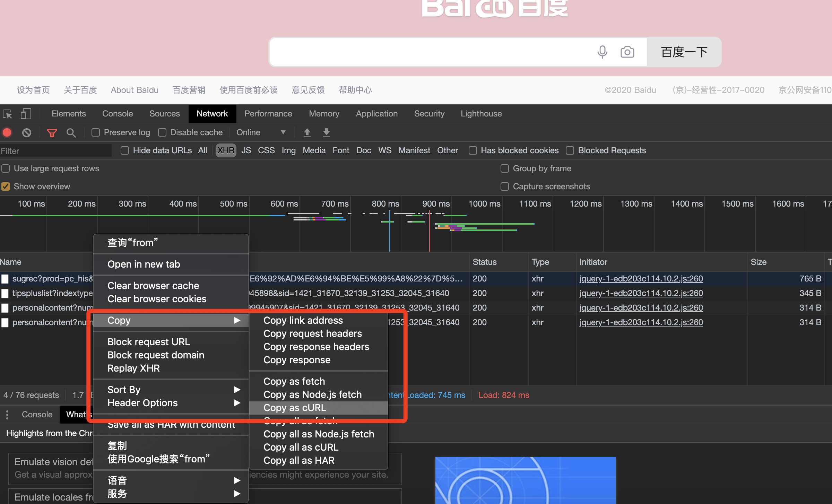The width and height of the screenshot is (832, 504).
Task: Toggle the device toolbar icon
Action: [x=26, y=114]
